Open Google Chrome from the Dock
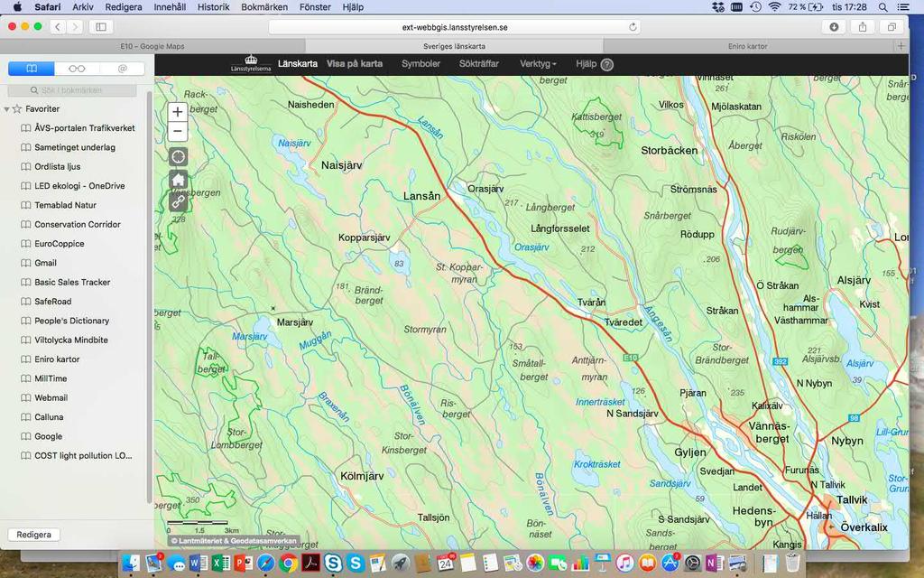The image size is (924, 578). 288,564
